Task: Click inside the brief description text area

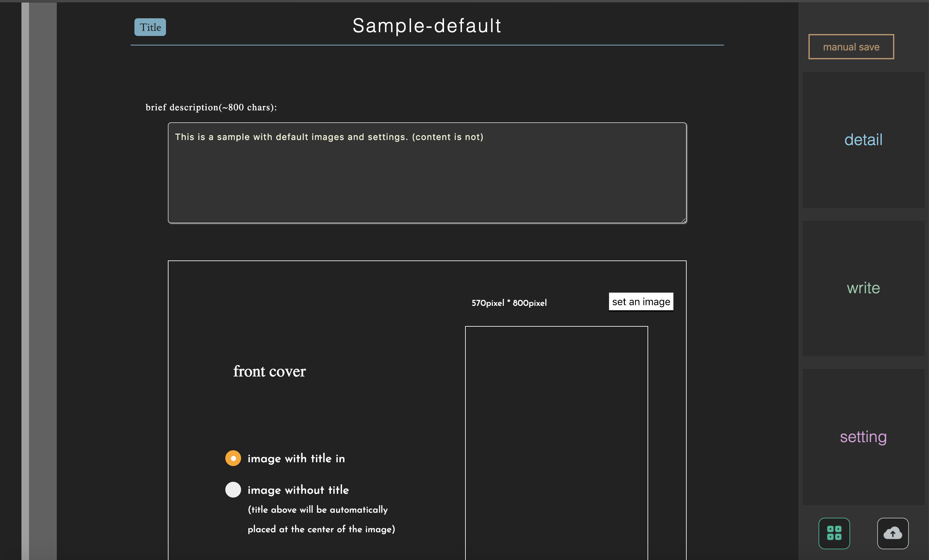Action: click(427, 177)
